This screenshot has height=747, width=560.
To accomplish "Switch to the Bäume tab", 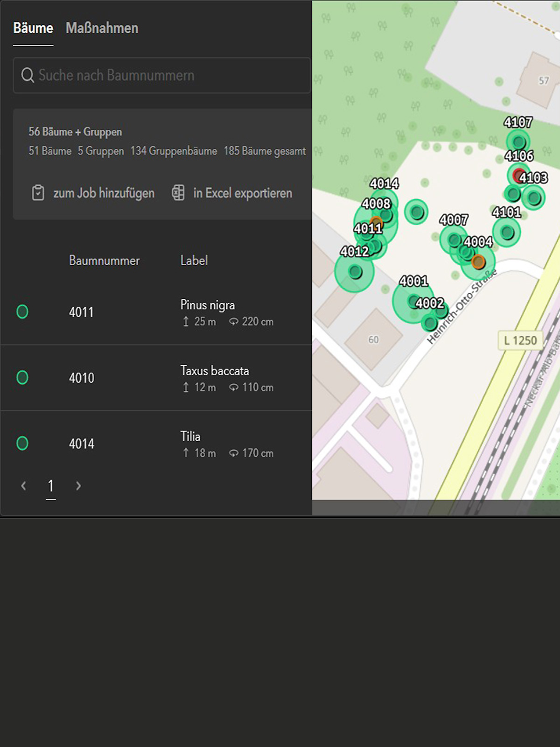I will (x=33, y=28).
